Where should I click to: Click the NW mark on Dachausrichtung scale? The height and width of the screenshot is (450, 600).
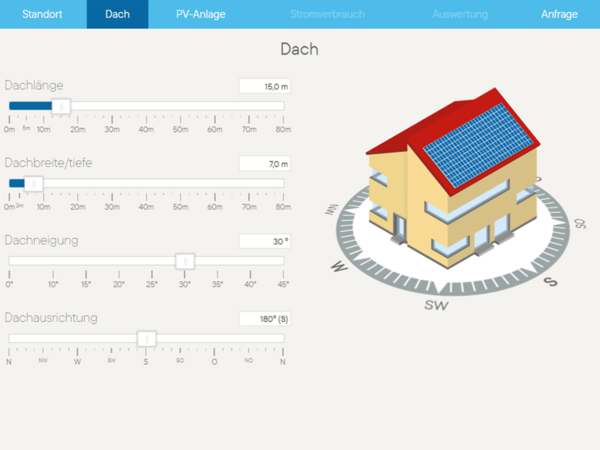[x=43, y=360]
